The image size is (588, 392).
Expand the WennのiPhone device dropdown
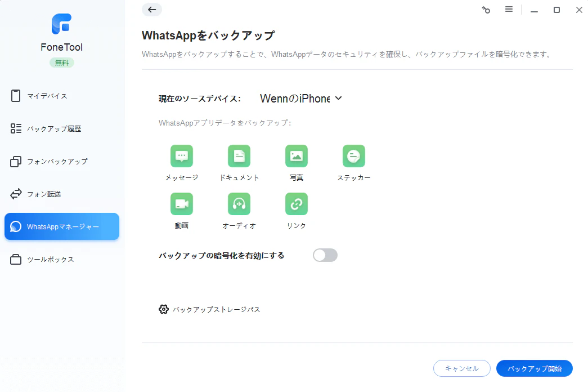(300, 99)
